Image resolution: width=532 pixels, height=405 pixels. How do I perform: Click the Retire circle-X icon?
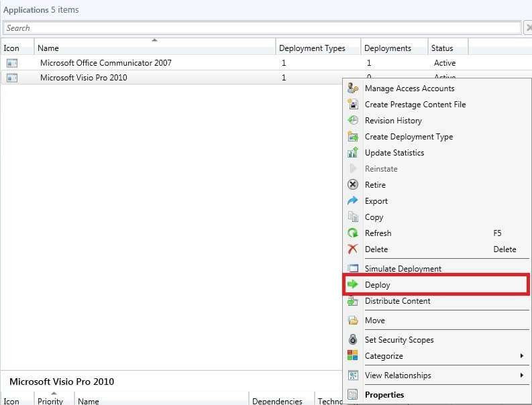(352, 184)
